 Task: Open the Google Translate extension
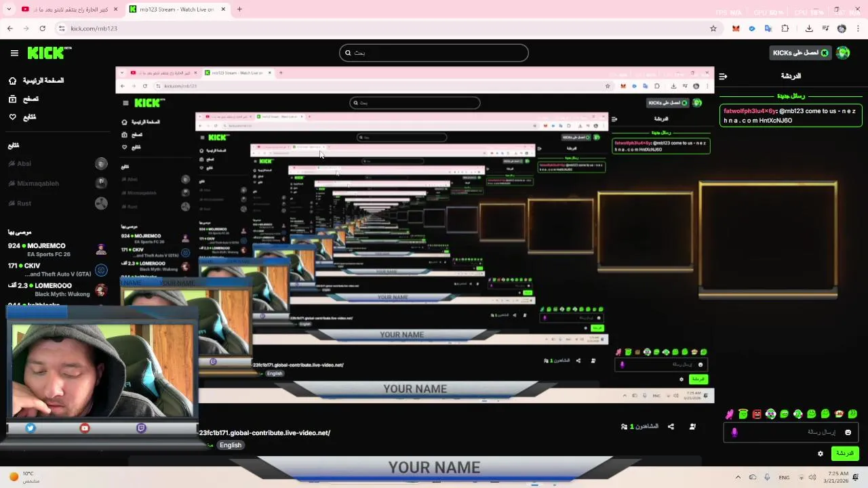768,28
